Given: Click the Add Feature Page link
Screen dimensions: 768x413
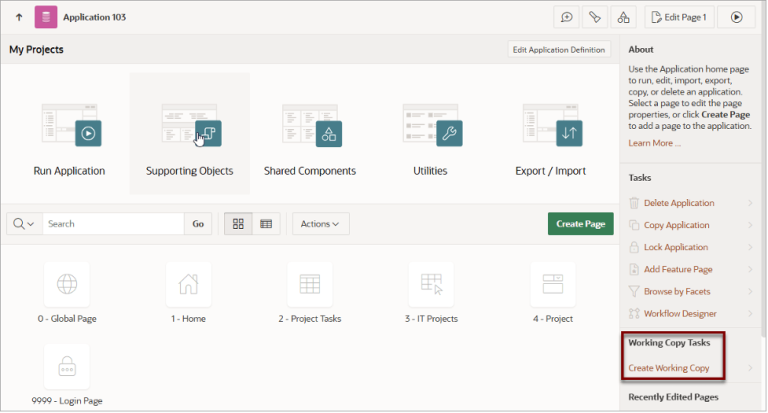Looking at the screenshot, I should [678, 269].
